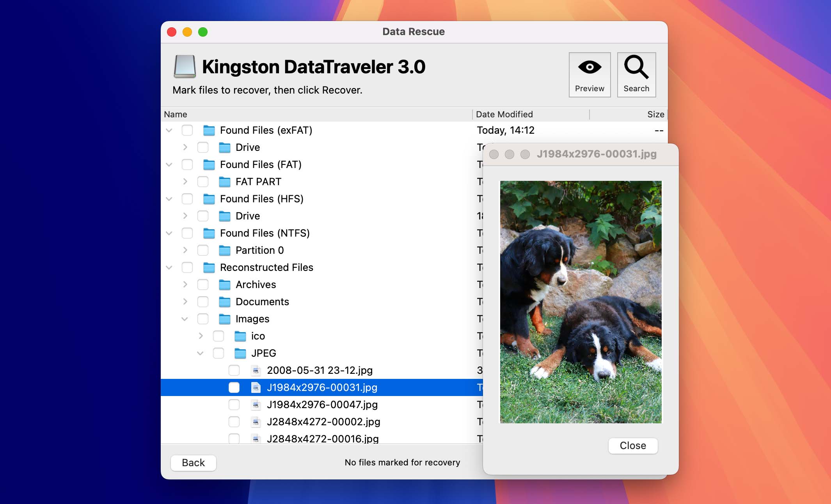Click the Documents folder icon
Image resolution: width=831 pixels, height=504 pixels.
pos(225,302)
